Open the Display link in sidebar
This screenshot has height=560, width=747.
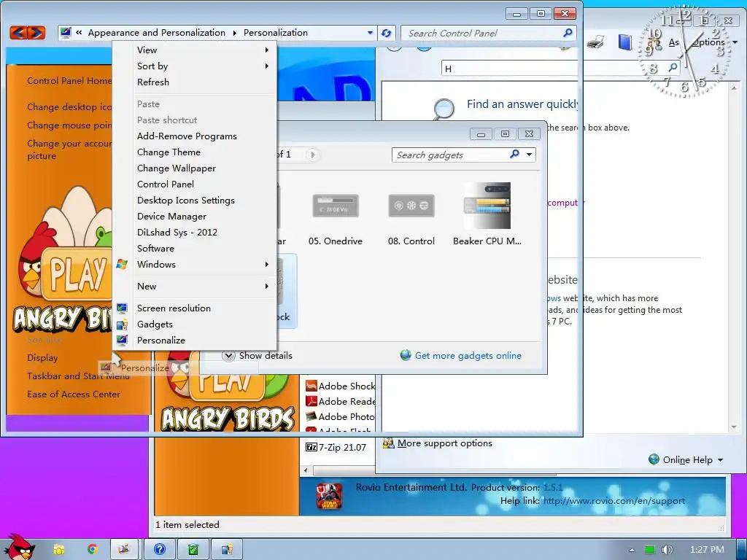tap(42, 357)
